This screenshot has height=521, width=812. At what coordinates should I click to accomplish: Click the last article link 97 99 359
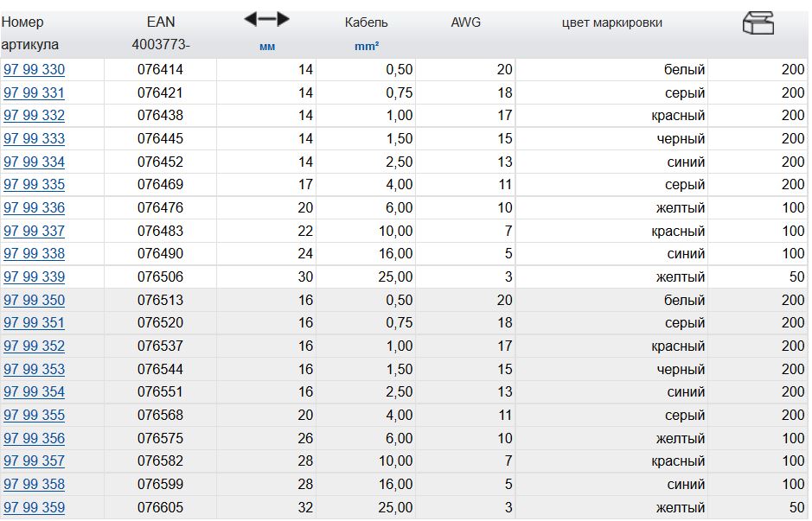click(34, 508)
